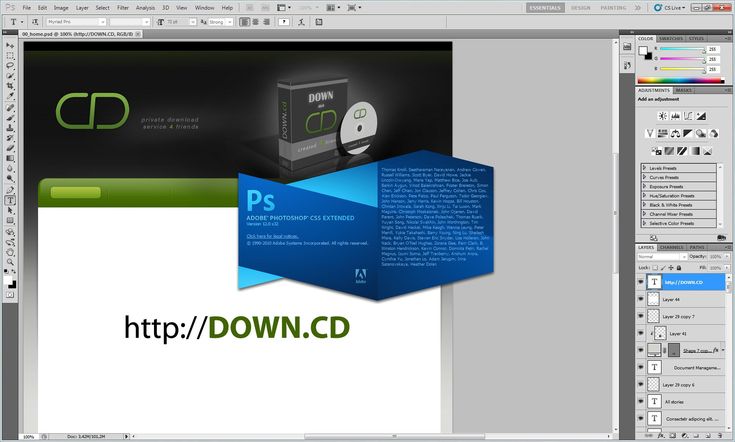Image resolution: width=735 pixels, height=442 pixels.
Task: Select the Horizontal Type tool in toolbox
Action: 10,200
